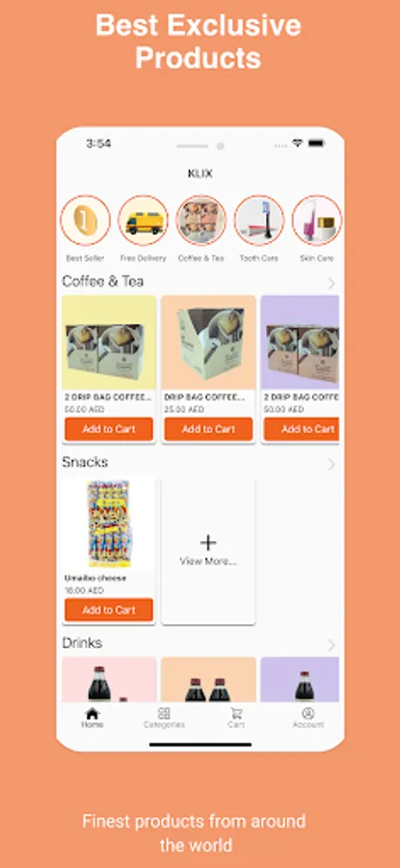Open the Cart tab

[x=236, y=718]
